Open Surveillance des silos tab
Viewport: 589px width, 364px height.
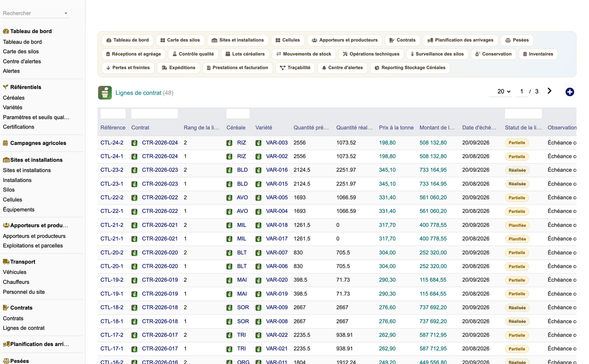click(437, 54)
